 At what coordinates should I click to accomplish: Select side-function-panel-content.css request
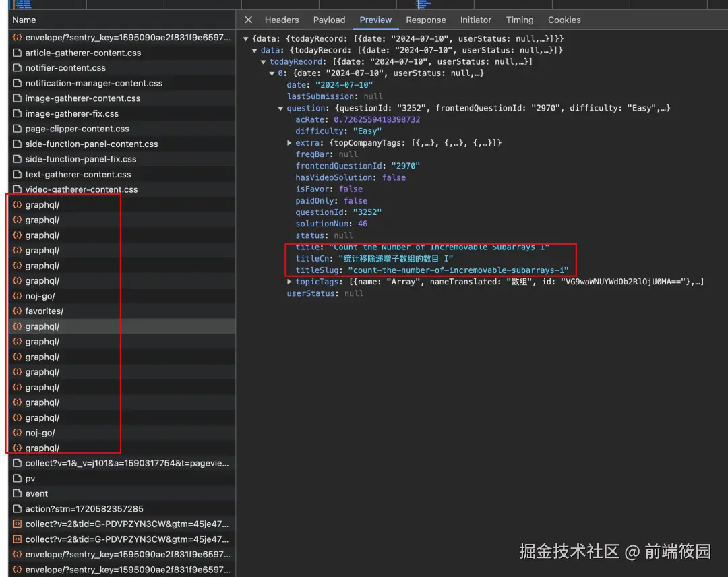(121, 144)
